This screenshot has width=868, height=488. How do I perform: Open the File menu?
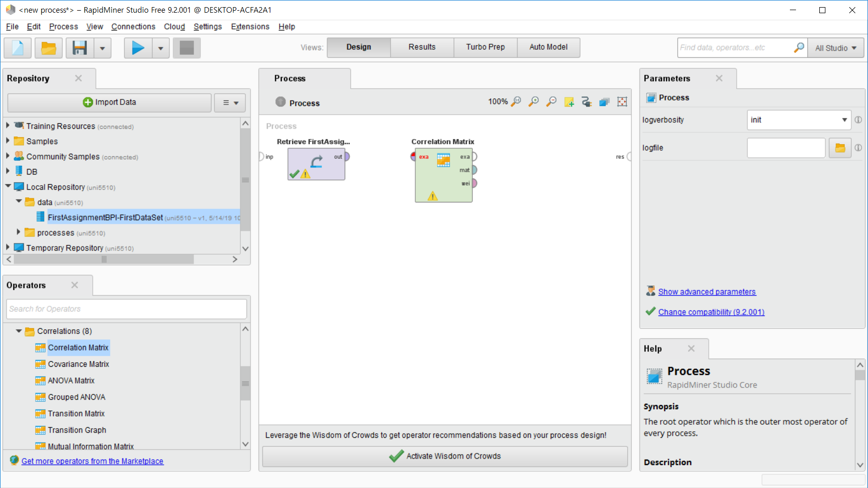click(x=12, y=26)
